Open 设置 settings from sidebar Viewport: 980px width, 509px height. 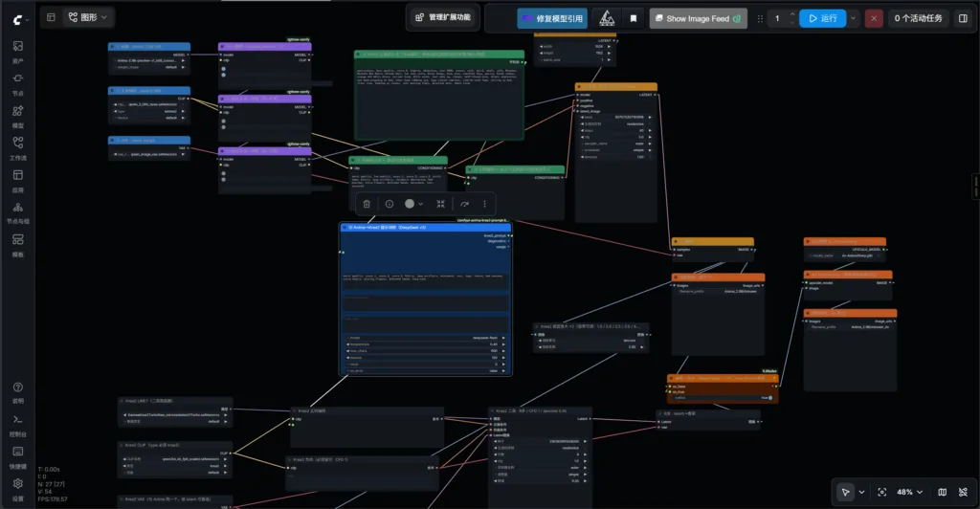click(x=17, y=490)
